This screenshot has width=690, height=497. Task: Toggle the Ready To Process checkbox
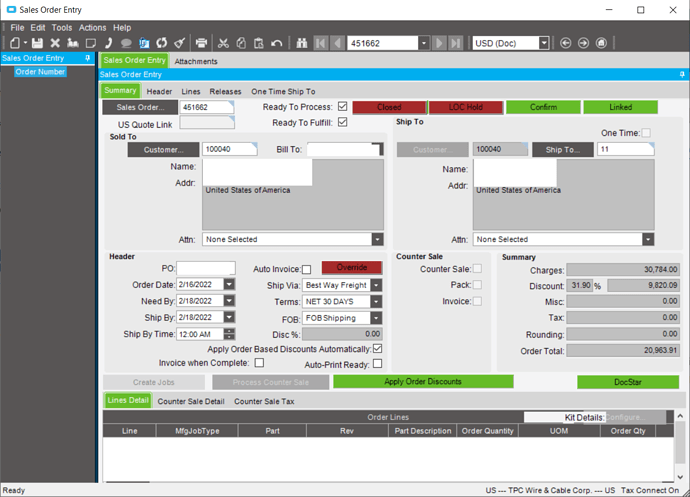click(342, 107)
